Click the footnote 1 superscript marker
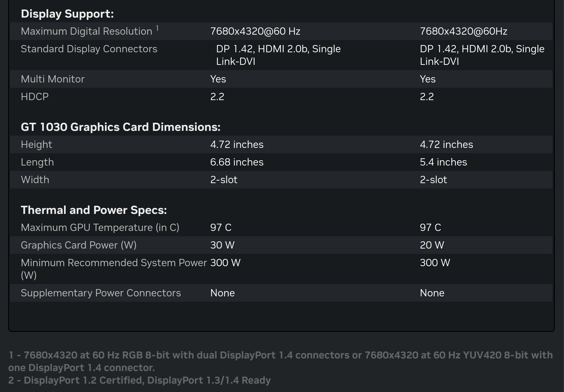564x392 pixels. [157, 28]
